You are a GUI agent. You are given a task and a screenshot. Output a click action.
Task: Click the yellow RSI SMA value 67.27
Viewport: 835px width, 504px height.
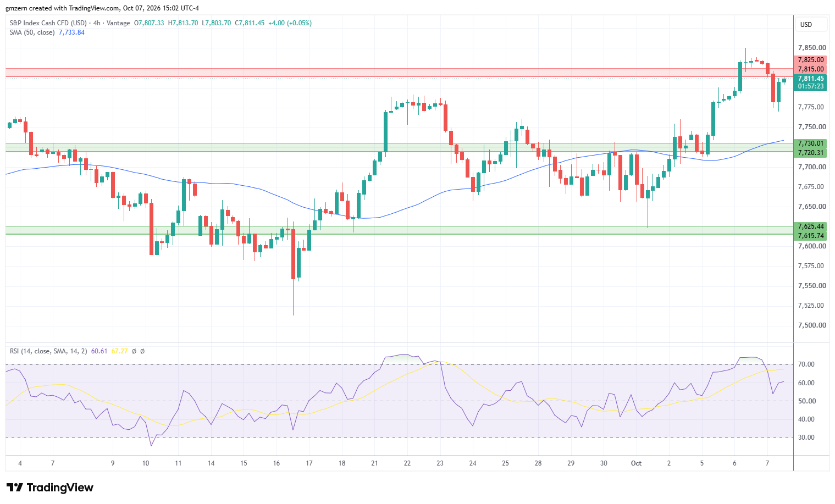[x=119, y=351]
